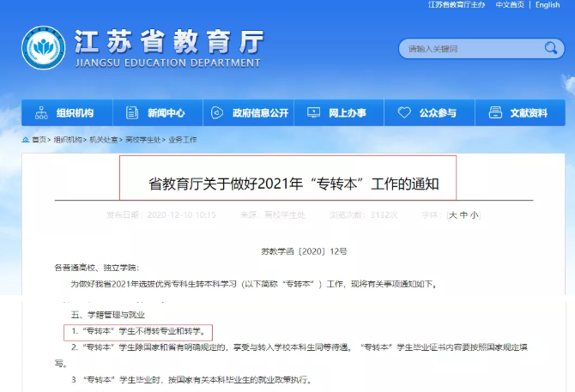Set font size to 小 (small)

pos(475,215)
